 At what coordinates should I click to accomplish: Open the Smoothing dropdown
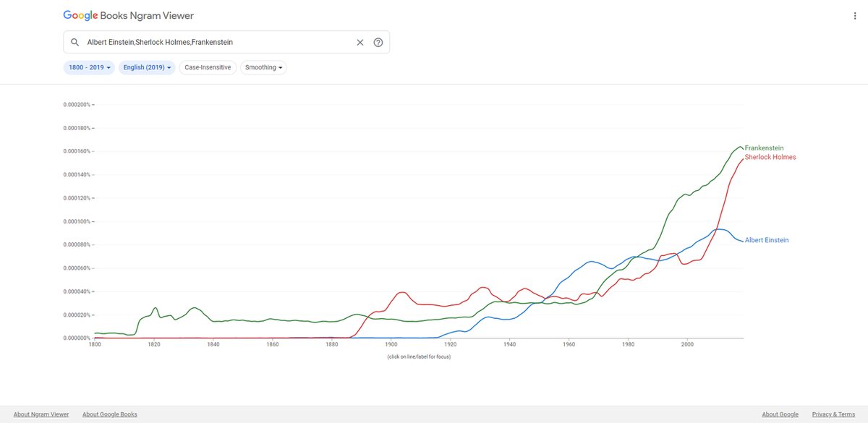263,67
